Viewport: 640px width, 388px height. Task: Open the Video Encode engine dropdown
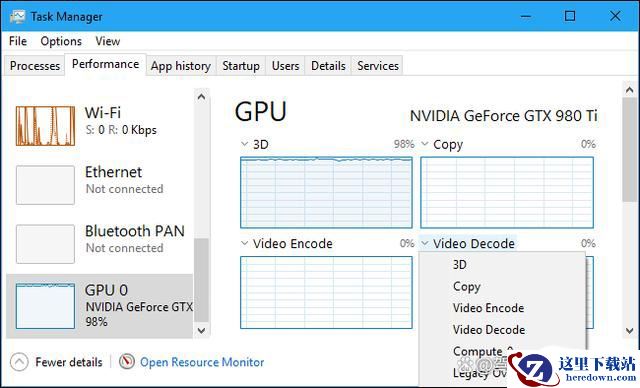click(287, 244)
